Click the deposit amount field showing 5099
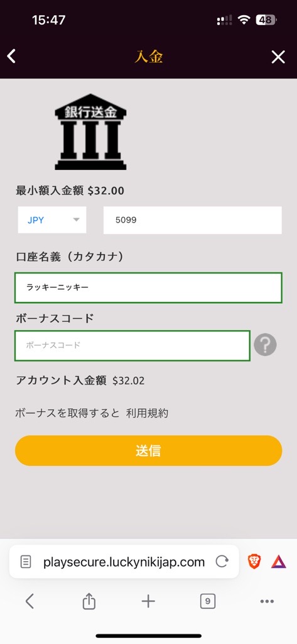Image resolution: width=297 pixels, height=644 pixels. (x=192, y=220)
